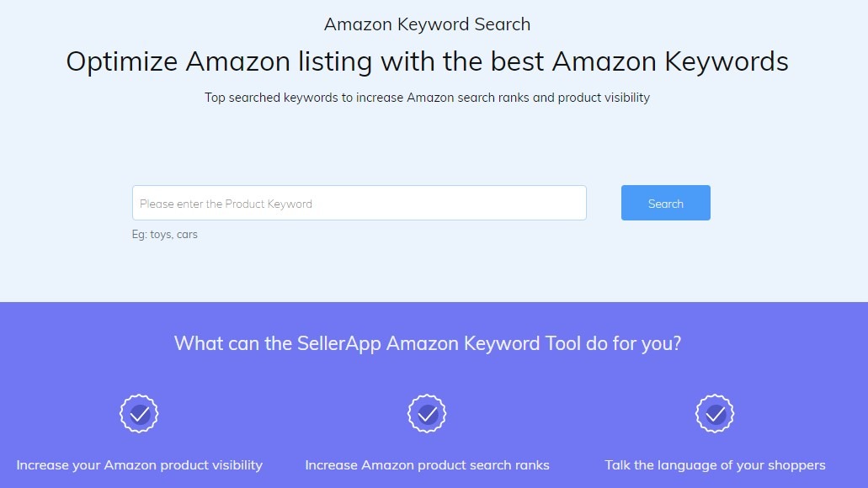Select the "Increase Amazon product search ranks" text
This screenshot has height=488, width=868.
coord(427,464)
